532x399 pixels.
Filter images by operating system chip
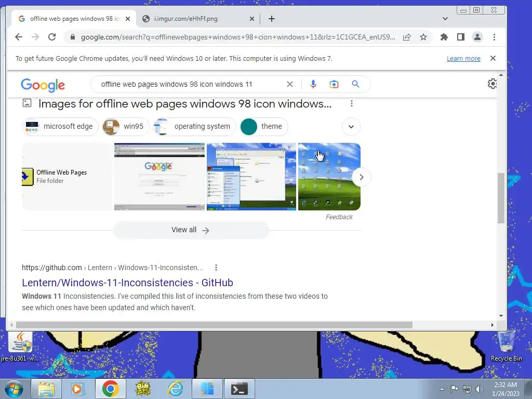click(x=194, y=126)
